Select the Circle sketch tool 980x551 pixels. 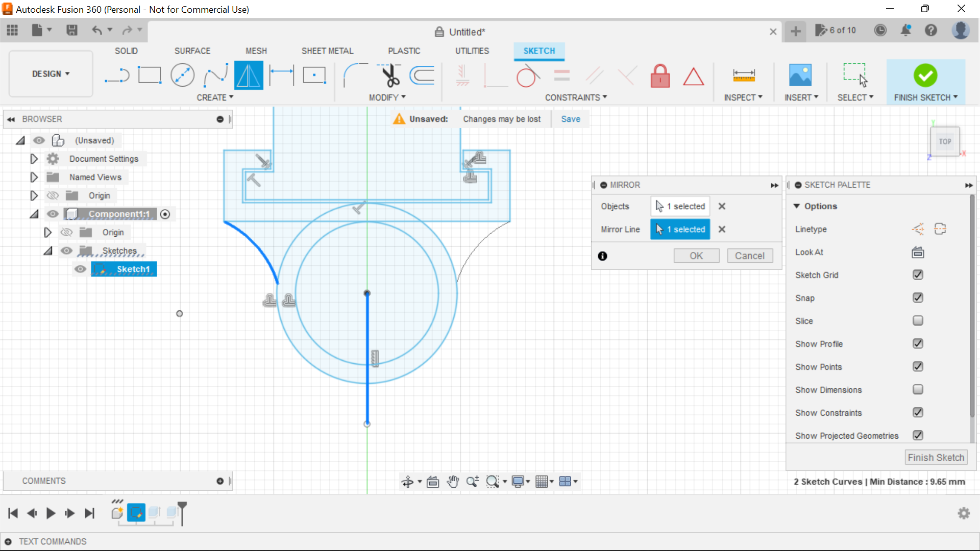coord(182,76)
